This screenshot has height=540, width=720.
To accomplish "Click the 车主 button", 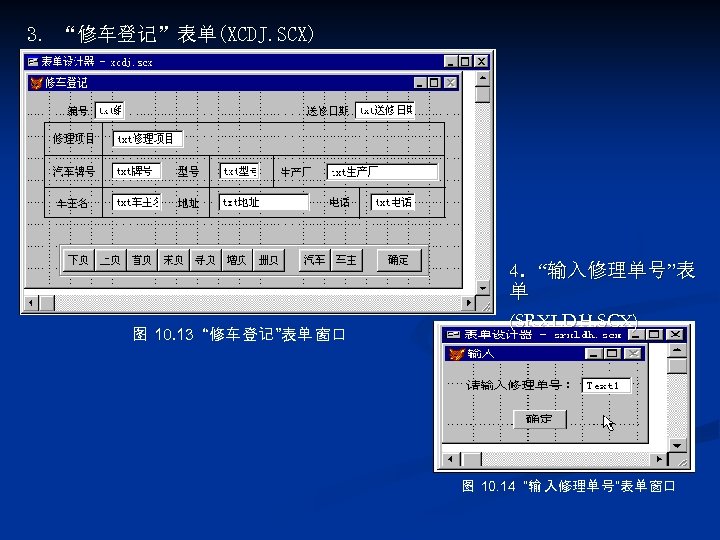I will (346, 260).
